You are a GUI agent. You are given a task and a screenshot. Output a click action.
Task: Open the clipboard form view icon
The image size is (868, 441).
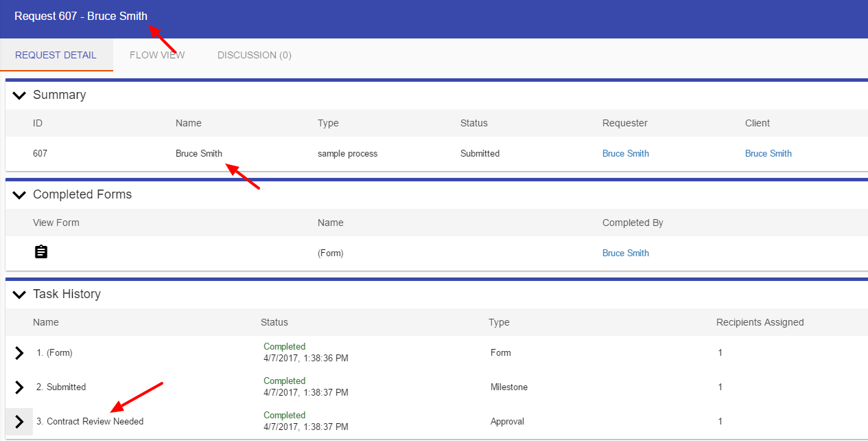pyautogui.click(x=41, y=252)
